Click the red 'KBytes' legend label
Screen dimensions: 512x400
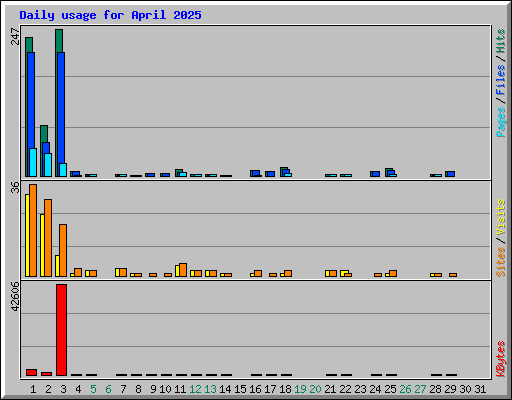(x=501, y=359)
